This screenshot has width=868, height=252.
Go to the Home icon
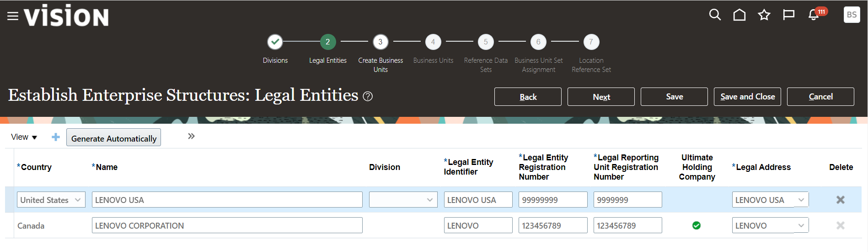[x=739, y=15]
